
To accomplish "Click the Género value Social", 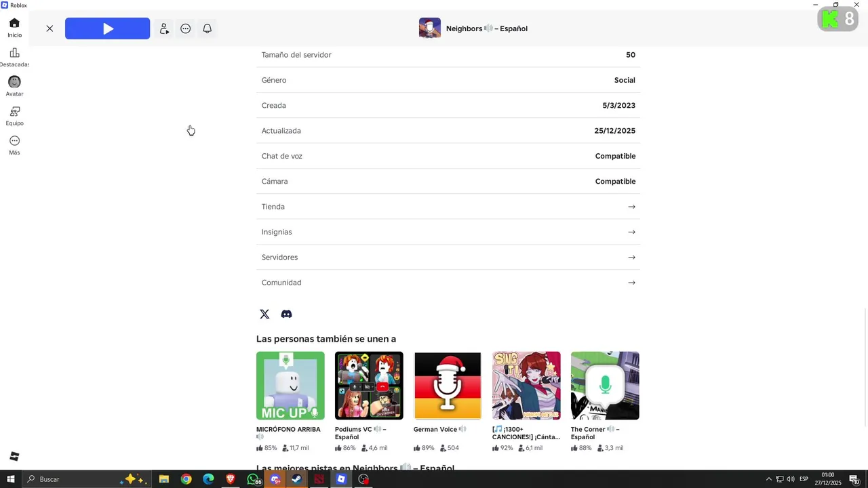I will 625,80.
